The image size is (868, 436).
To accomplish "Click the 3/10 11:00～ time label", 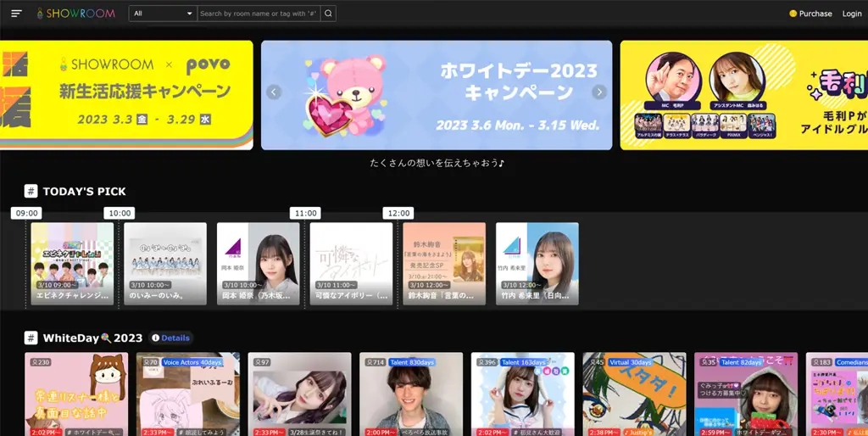I will [x=336, y=285].
